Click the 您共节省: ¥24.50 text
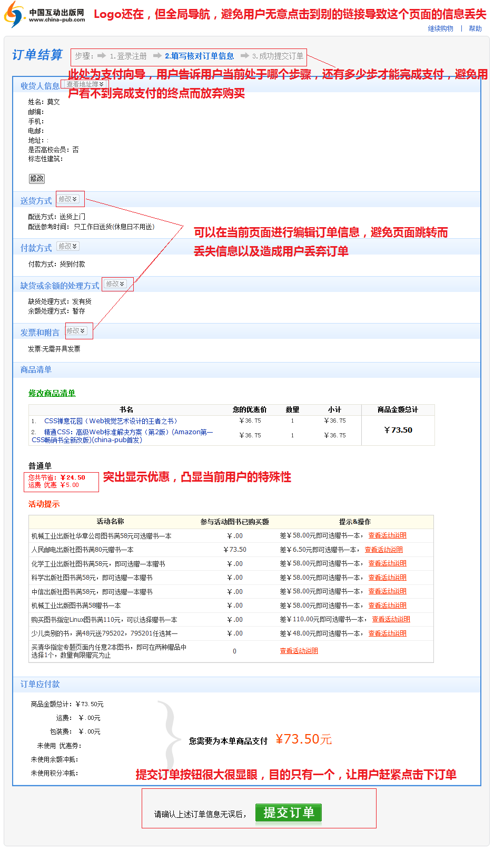Image resolution: width=504 pixels, height=850 pixels. (56, 477)
